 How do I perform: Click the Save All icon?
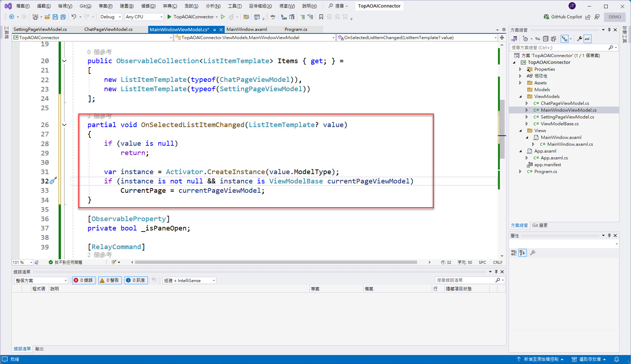63,17
